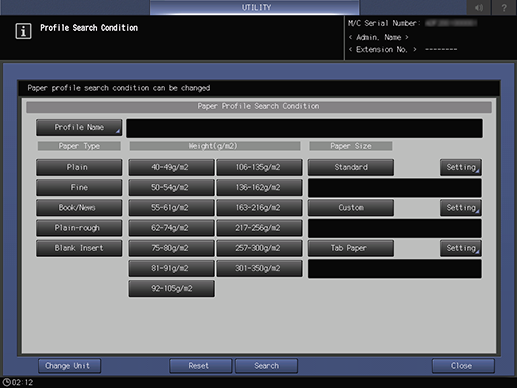Toggle Fine paper type
517x388 pixels.
79,187
